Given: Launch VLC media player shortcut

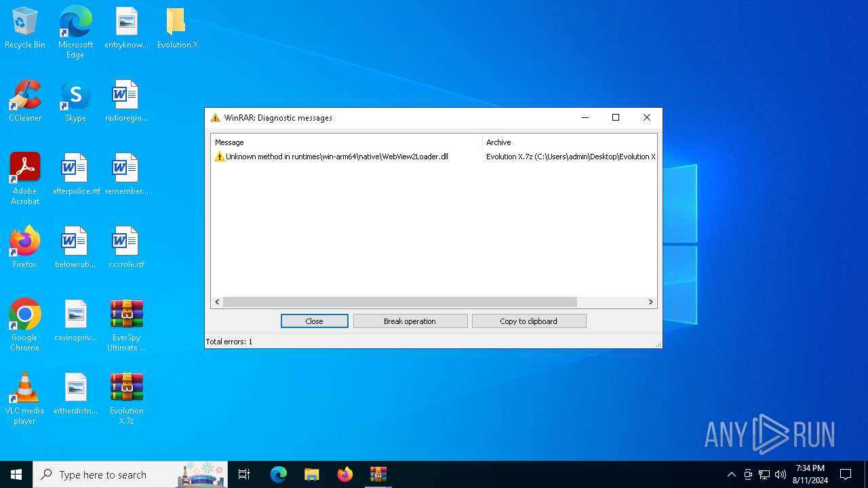Looking at the screenshot, I should 25,399.
